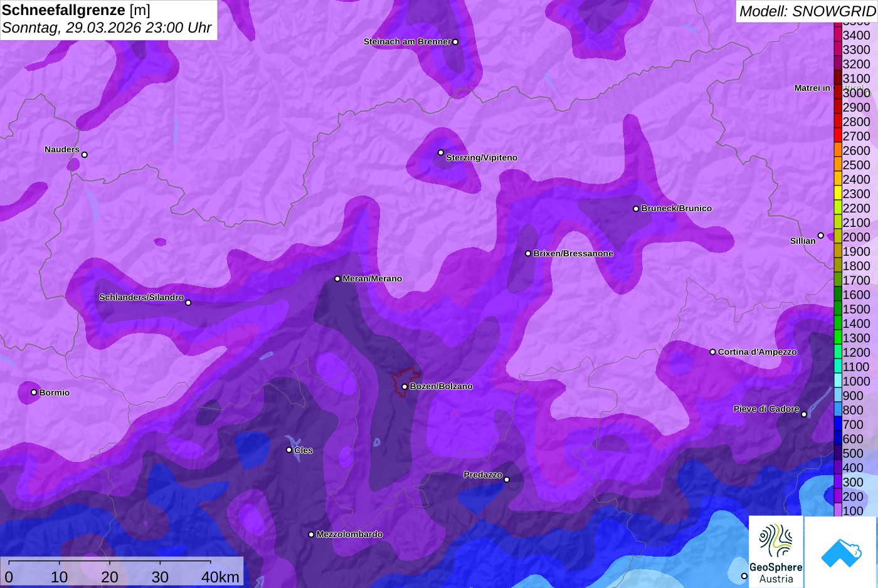This screenshot has height=588, width=878.
Task: Click the legend value 1200
Action: 856,352
